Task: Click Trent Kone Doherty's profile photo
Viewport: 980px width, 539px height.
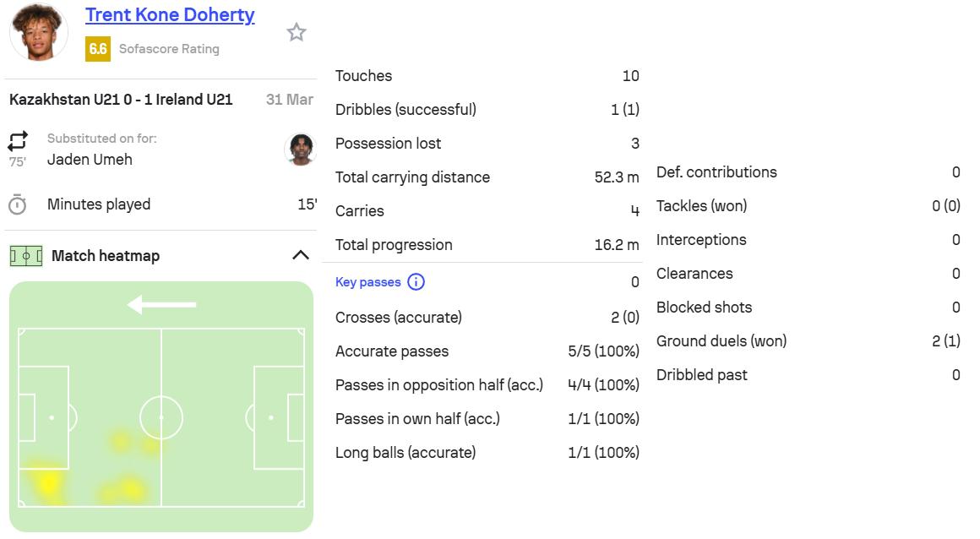Action: point(39,32)
